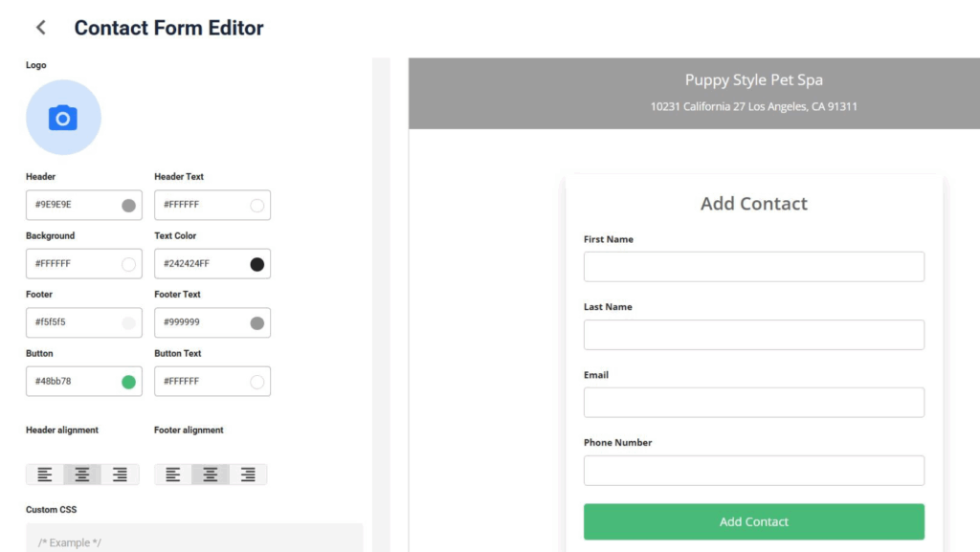Upload logo via camera icon
This screenshot has width=980, height=552.
(63, 118)
